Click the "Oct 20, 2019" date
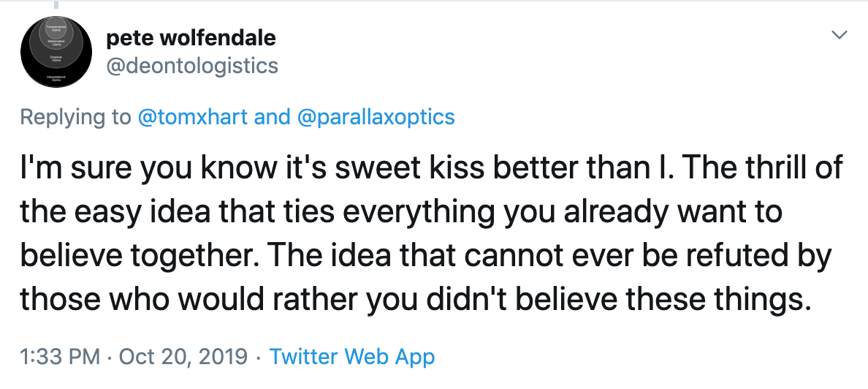Viewport: 868px width, 389px height. coord(184,357)
